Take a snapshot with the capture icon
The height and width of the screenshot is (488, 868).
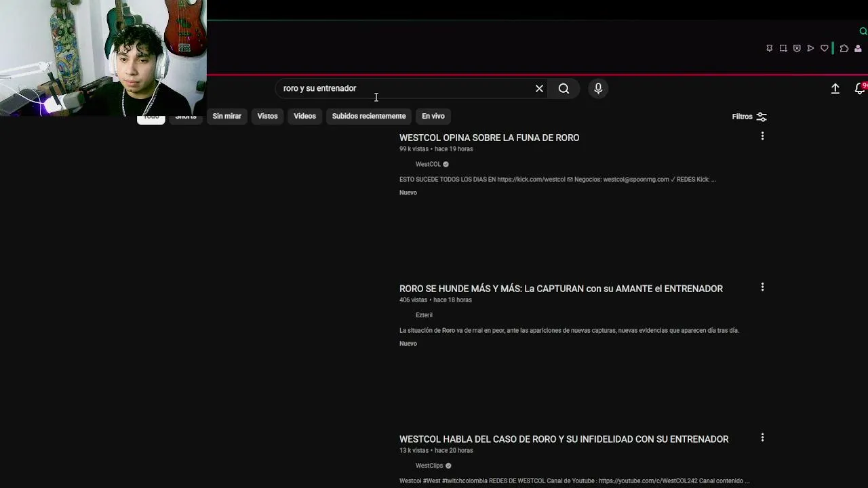coord(783,49)
